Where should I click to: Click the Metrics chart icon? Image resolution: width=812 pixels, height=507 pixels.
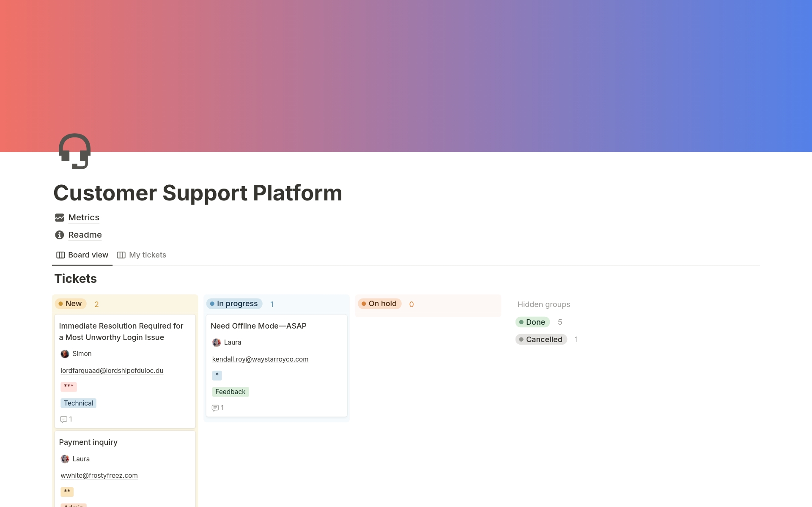[x=59, y=217]
